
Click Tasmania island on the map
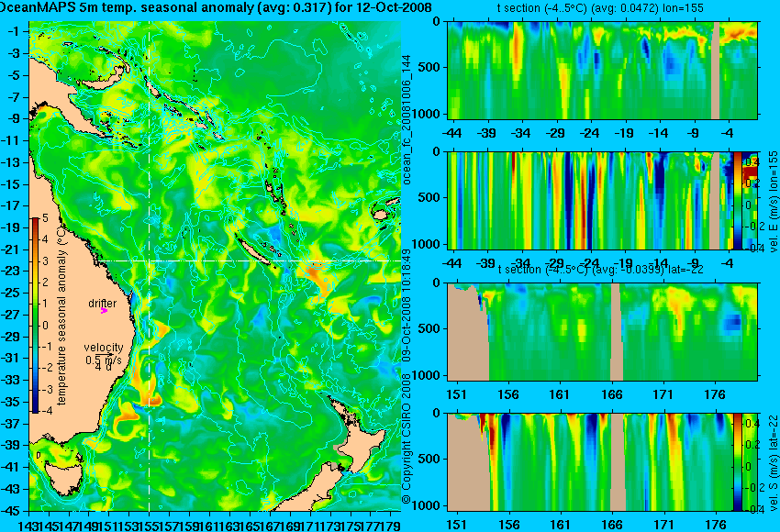(63, 477)
